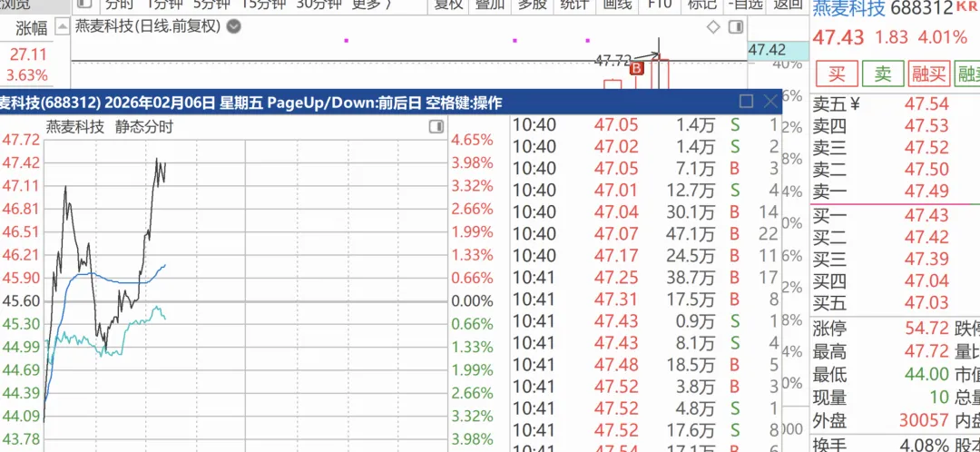Click the 标记 mark toolbar button

pos(701,4)
